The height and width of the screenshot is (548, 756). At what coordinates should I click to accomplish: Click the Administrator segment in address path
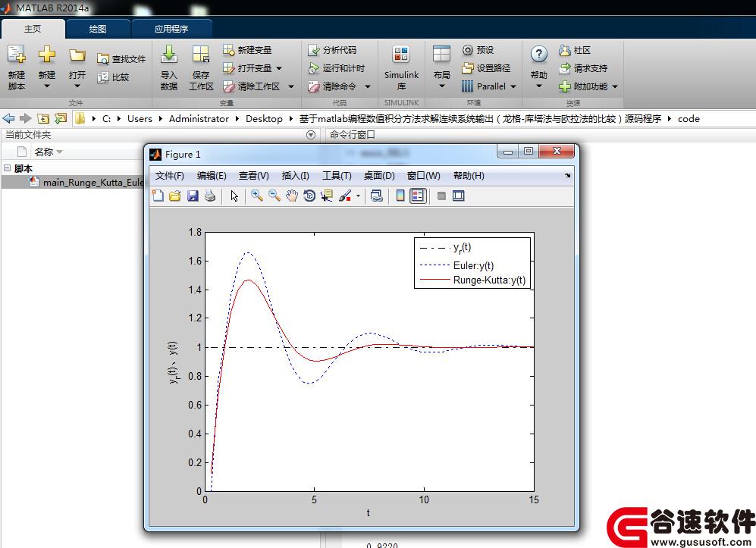coord(199,118)
